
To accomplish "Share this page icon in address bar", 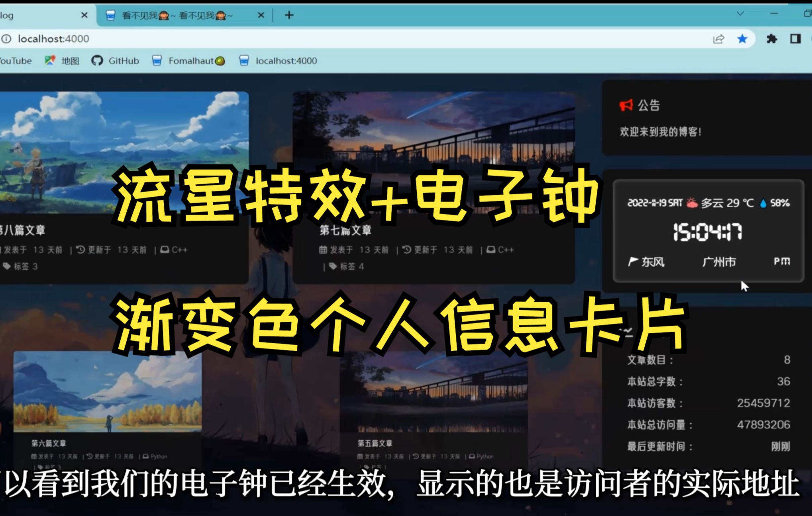I will [x=718, y=39].
